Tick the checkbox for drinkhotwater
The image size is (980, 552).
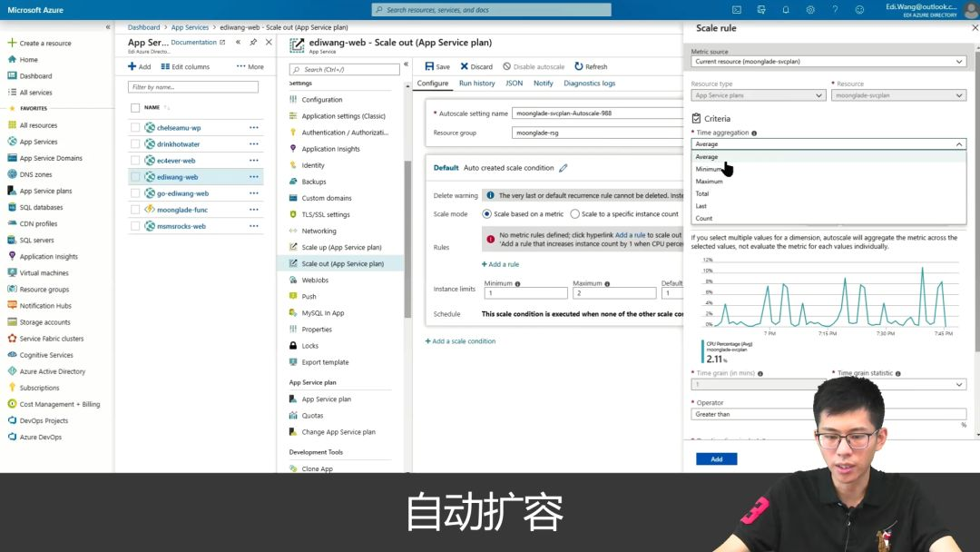click(135, 143)
